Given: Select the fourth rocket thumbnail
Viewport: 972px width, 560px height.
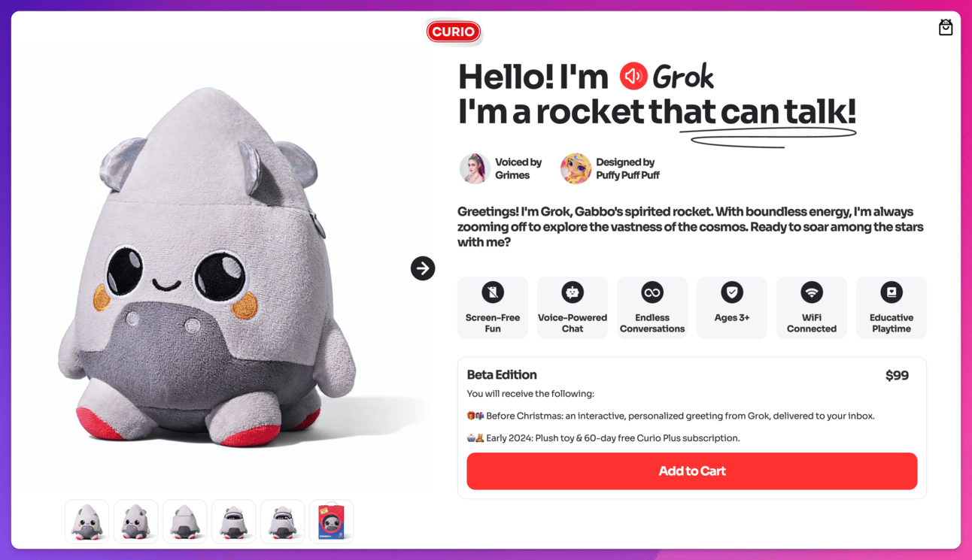Looking at the screenshot, I should (234, 521).
